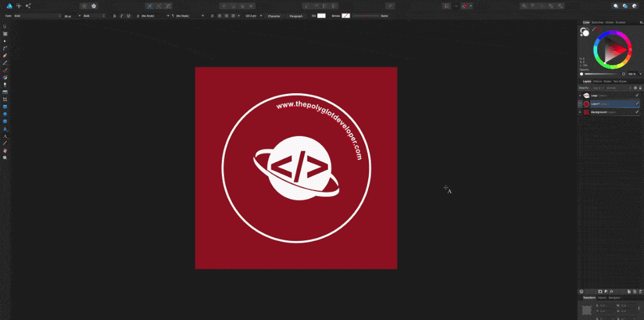Screen dimensions: 644x320
Task: Switch to the Swatches tab
Action: coord(597,22)
